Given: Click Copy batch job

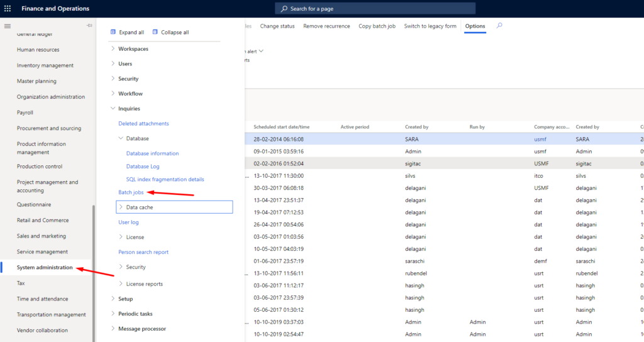Looking at the screenshot, I should (377, 26).
